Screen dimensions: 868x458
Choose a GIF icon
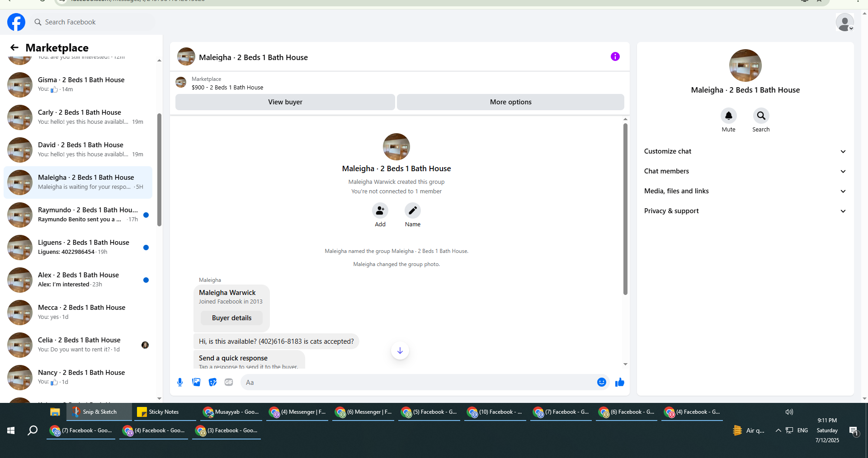click(229, 382)
